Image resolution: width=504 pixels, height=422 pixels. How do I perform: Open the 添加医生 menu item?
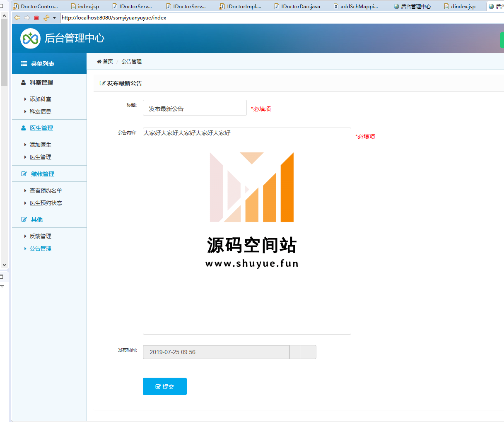pos(40,145)
